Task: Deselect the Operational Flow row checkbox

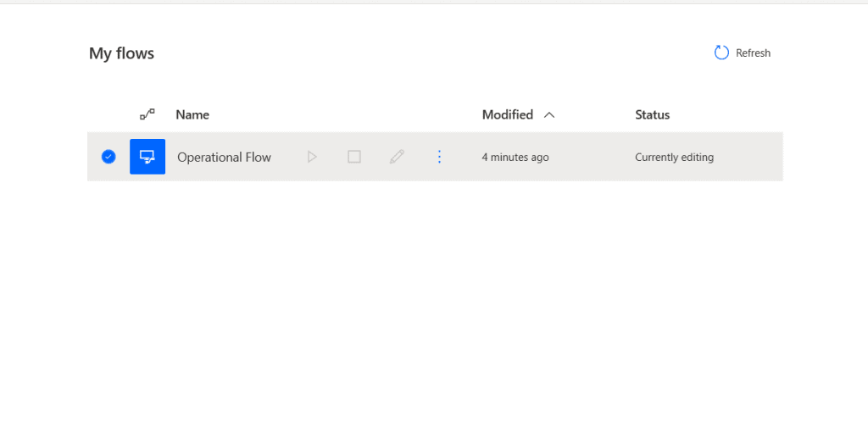Action: pos(108,157)
